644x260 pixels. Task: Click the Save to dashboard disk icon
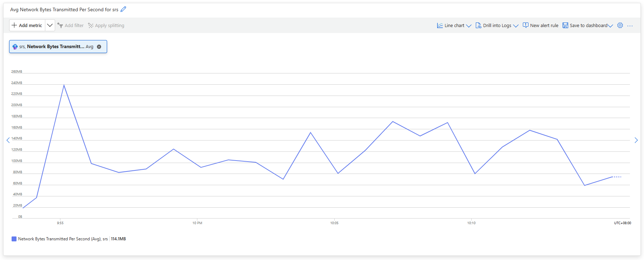click(565, 25)
